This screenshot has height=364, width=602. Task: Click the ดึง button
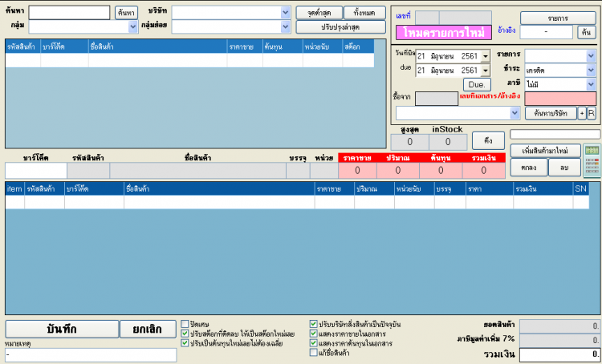[x=488, y=140]
